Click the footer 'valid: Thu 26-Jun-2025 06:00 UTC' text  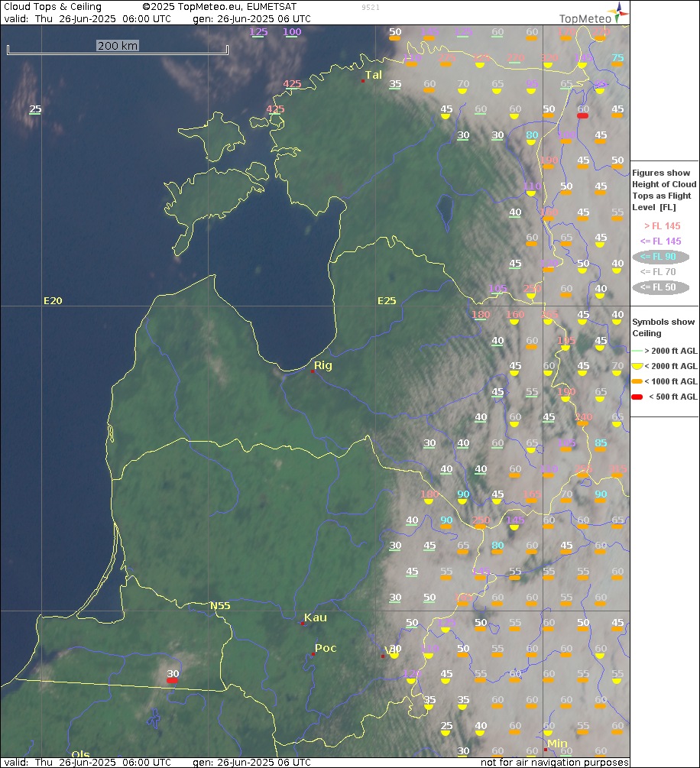(x=88, y=763)
